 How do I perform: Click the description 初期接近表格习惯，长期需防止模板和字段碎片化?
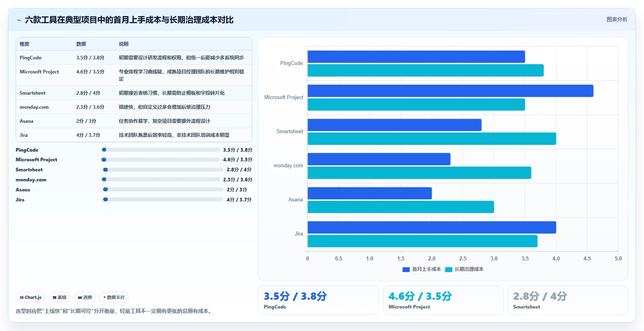tap(172, 93)
